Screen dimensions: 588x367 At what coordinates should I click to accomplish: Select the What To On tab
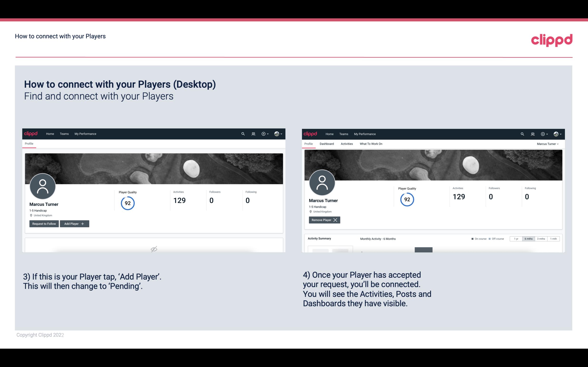371,144
